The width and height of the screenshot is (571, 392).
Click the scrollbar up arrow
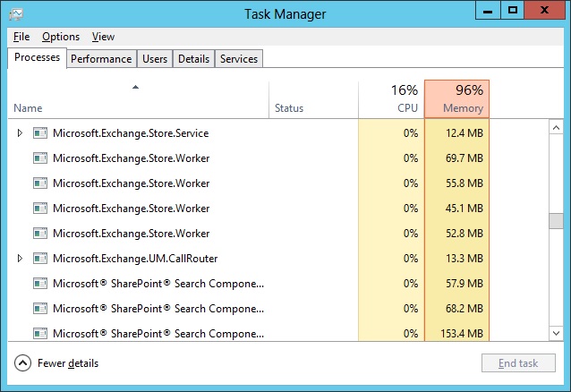point(556,127)
